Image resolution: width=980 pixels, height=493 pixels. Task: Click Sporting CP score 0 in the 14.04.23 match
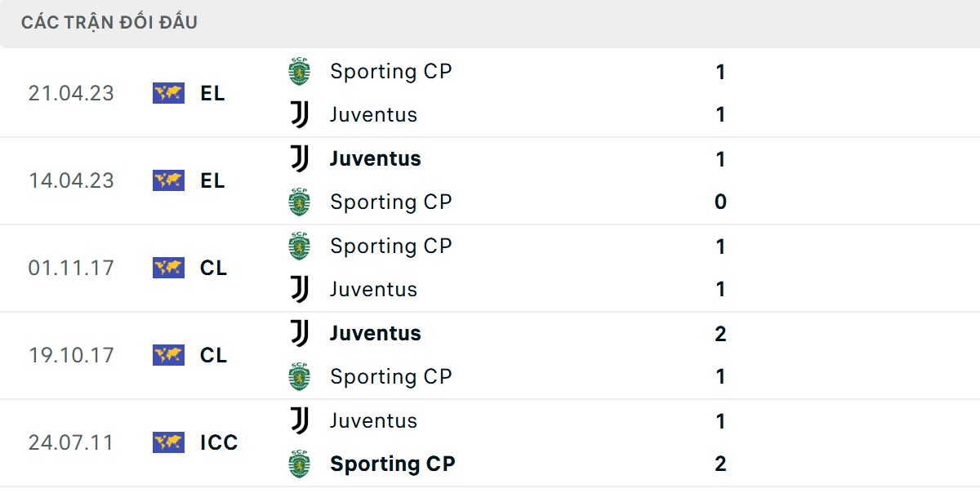(719, 202)
